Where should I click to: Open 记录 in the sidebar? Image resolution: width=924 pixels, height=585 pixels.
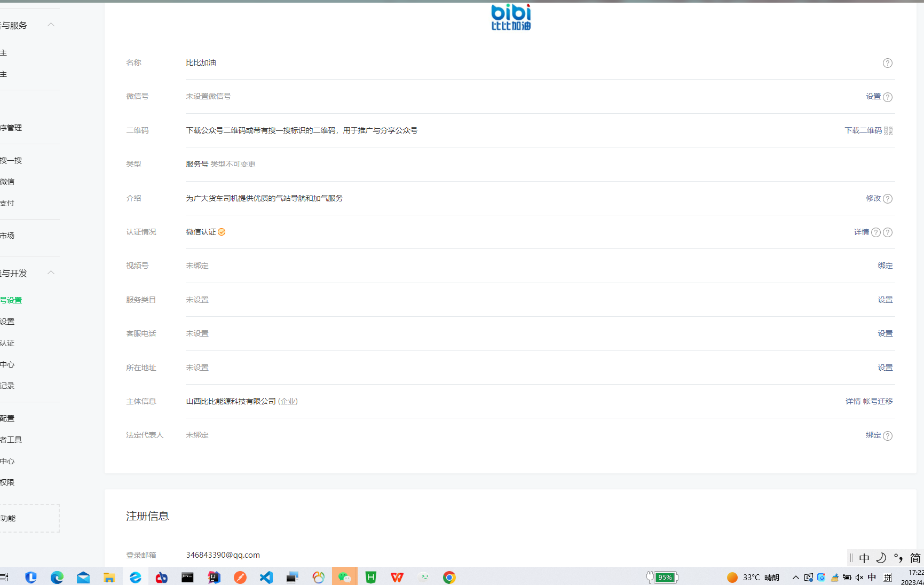pos(7,386)
